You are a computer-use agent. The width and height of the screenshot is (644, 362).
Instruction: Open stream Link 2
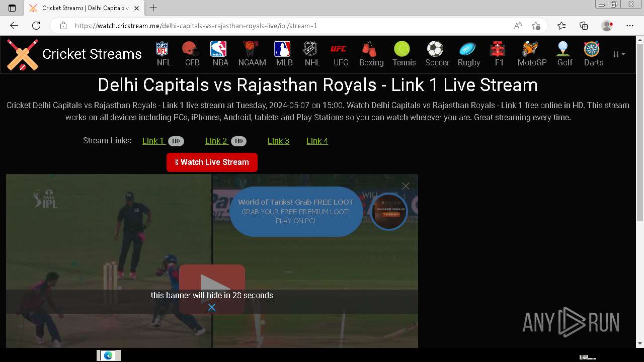coord(216,141)
